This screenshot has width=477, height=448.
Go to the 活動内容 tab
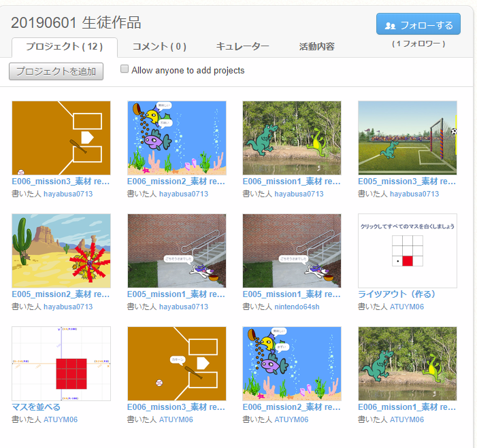click(x=316, y=47)
